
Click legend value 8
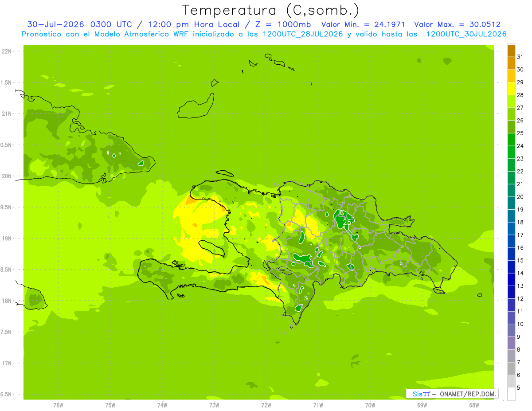click(x=519, y=350)
